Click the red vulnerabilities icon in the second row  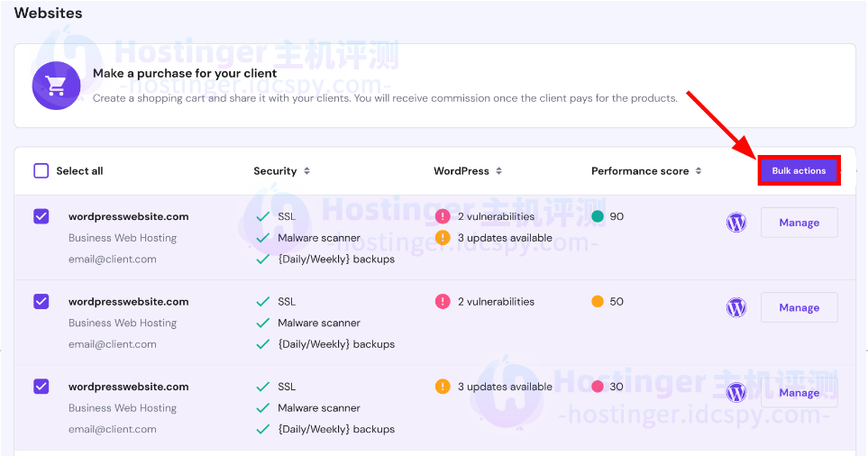pyautogui.click(x=443, y=302)
